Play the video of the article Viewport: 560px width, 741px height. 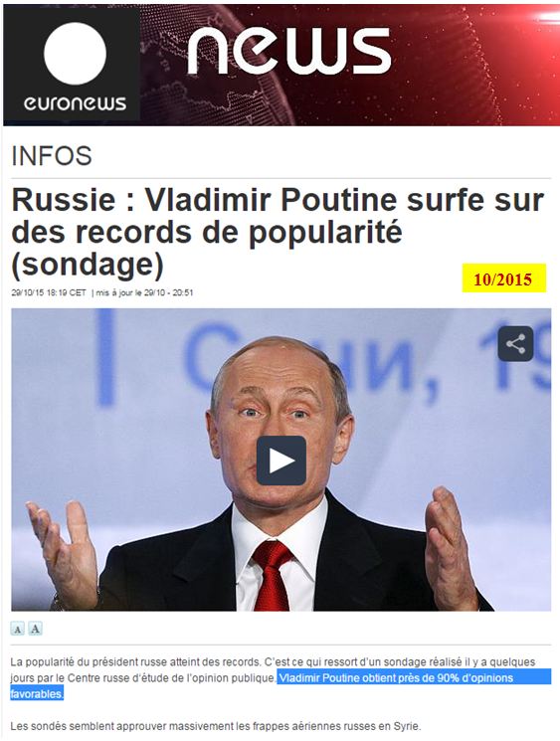click(x=281, y=461)
